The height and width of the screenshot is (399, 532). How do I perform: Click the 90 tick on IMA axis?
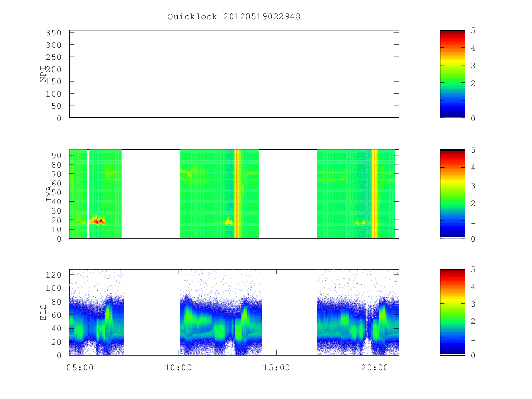[56, 155]
